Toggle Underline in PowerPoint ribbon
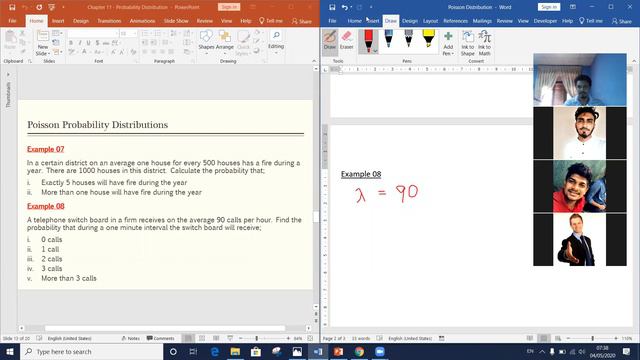Screen dimensions: 640x360 coord(88,43)
